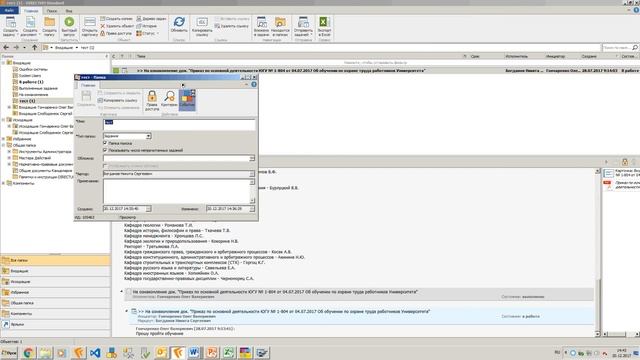Open Word from the taskbar
The width and height of the screenshot is (640, 360).
pos(194,353)
